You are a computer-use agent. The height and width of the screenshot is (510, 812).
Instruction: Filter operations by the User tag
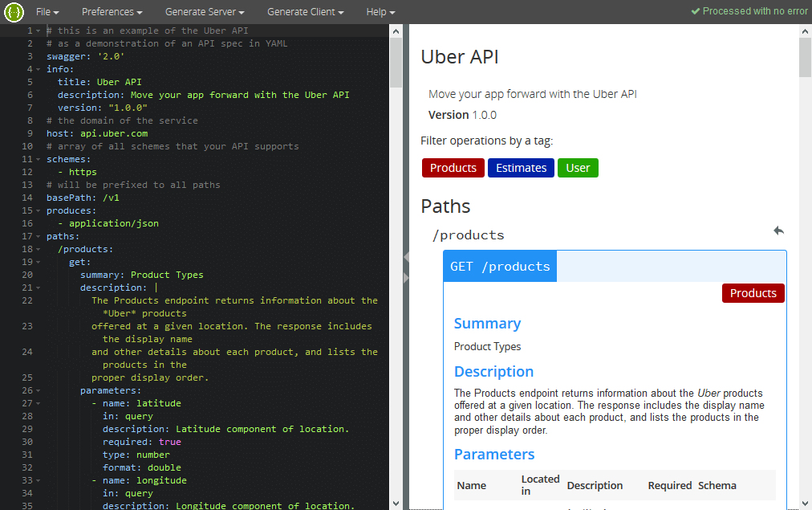[578, 168]
